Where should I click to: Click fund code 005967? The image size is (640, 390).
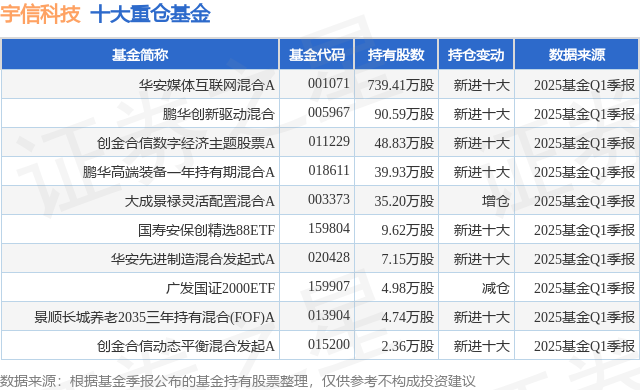tap(329, 113)
